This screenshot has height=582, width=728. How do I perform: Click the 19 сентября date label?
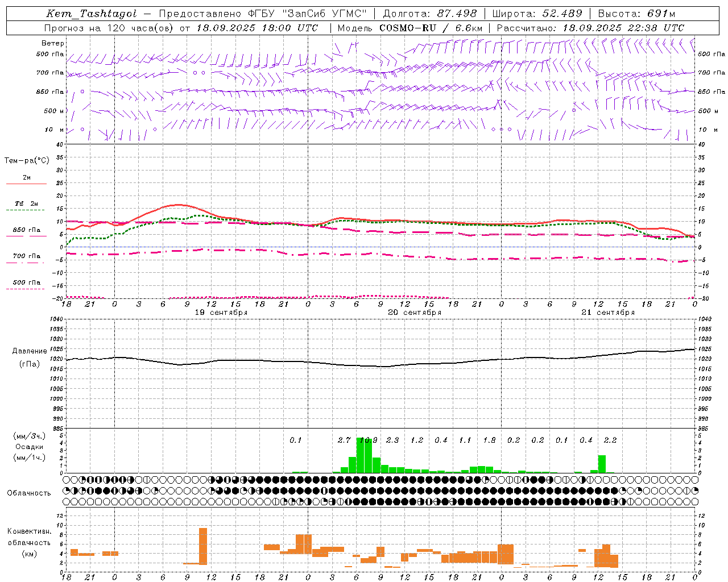[x=221, y=313]
